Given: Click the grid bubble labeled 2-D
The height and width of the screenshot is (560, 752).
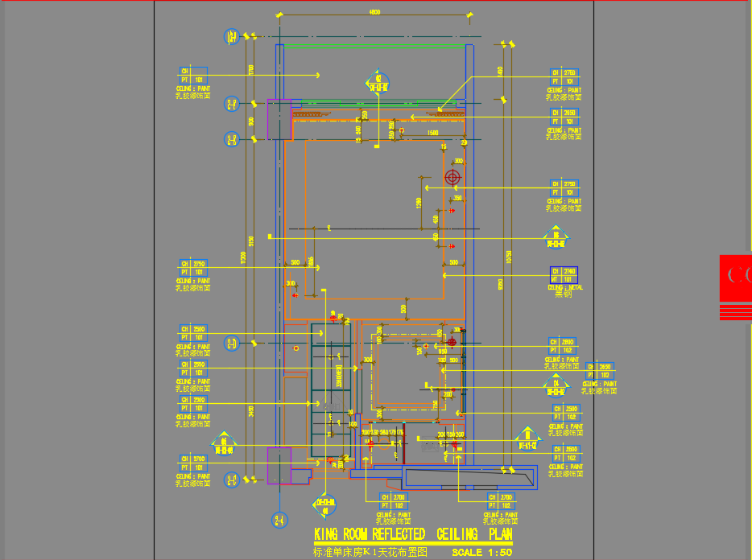Looking at the screenshot, I should point(232,344).
